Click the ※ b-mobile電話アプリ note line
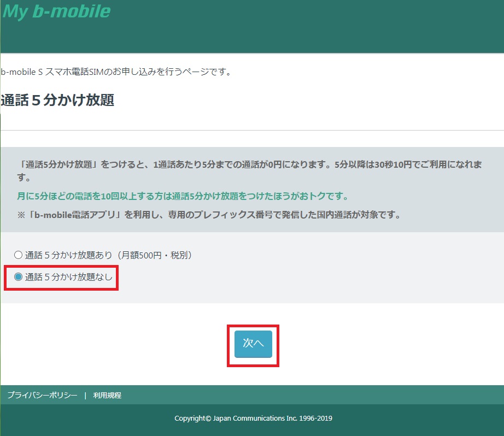This screenshot has width=504, height=436. tap(209, 215)
